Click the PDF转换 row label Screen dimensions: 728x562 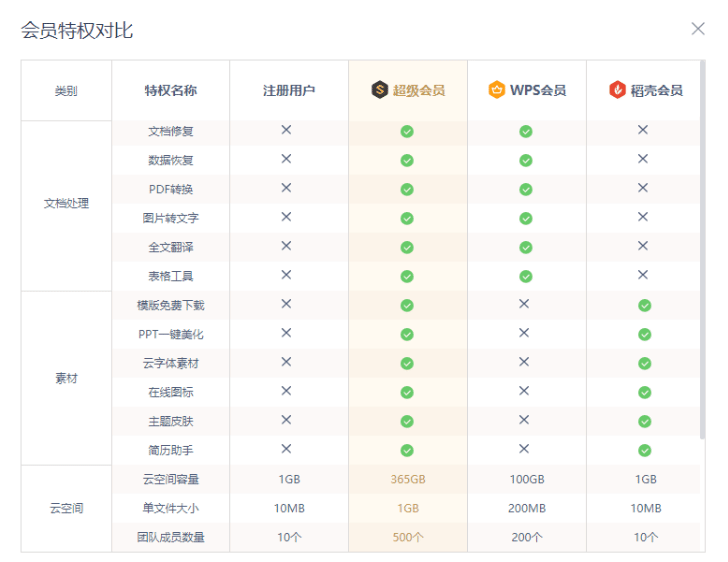170,190
